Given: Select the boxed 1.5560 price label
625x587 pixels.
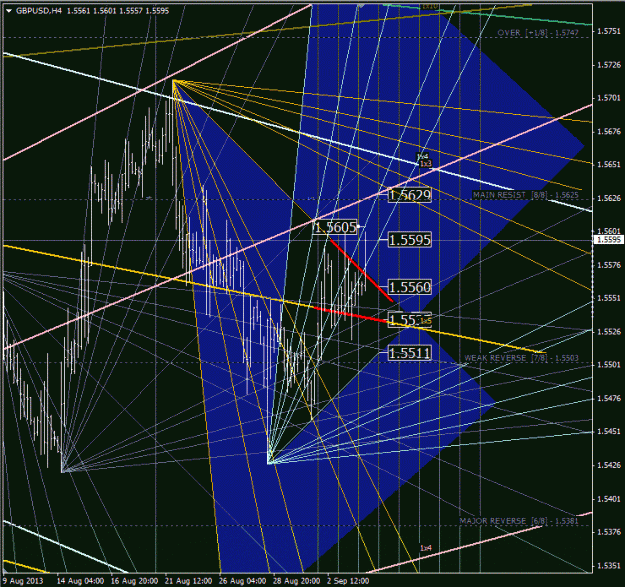Looking at the screenshot, I should (410, 287).
